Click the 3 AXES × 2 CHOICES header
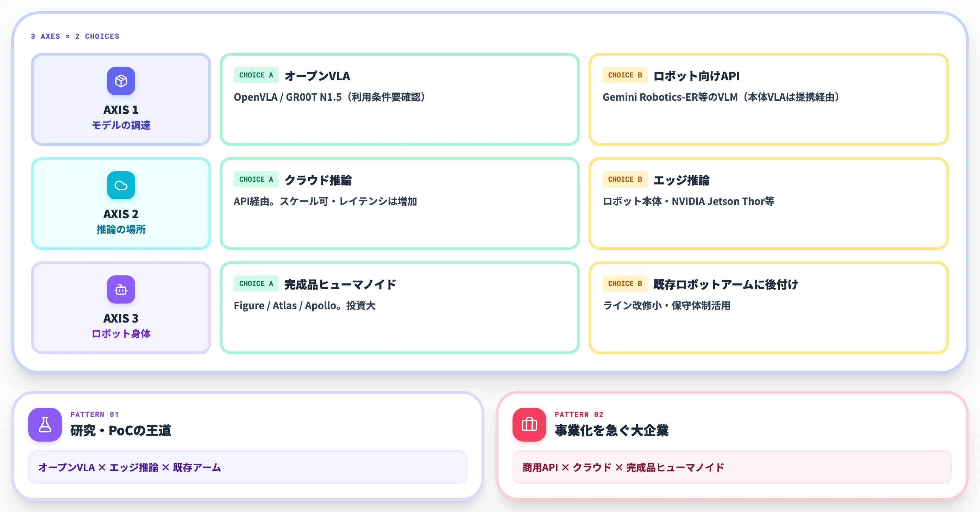 point(75,37)
